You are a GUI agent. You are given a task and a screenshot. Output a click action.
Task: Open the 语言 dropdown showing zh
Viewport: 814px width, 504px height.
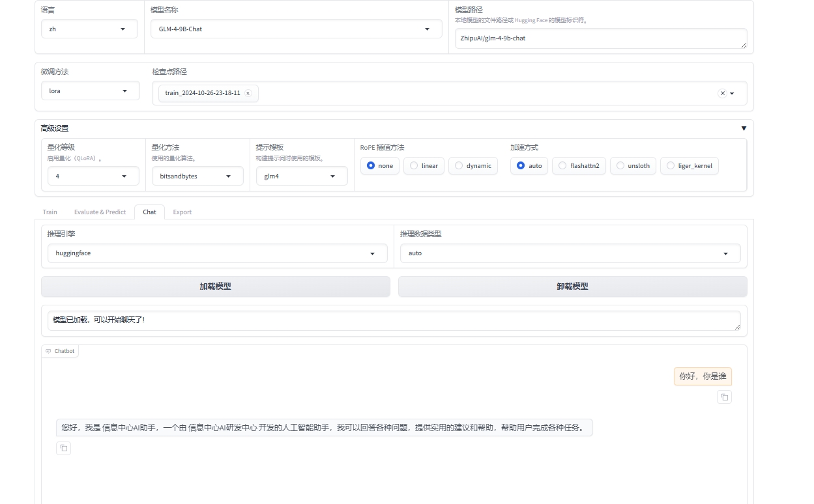tap(89, 29)
